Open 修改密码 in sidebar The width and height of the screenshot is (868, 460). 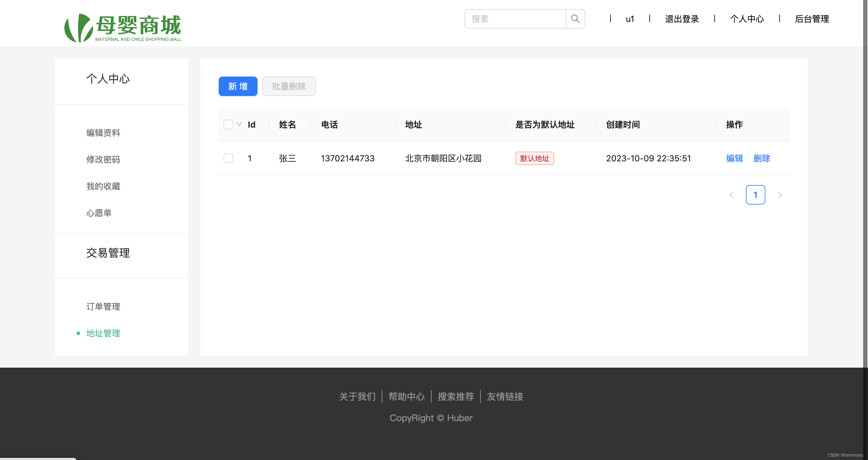coord(103,160)
